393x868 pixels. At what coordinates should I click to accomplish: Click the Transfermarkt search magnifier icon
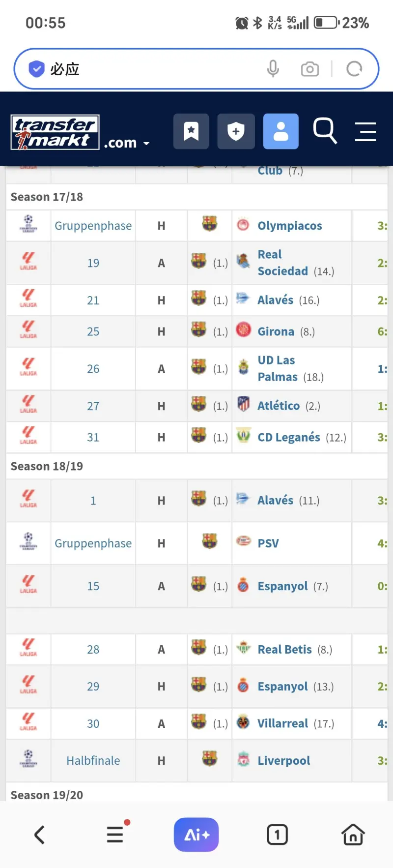325,131
